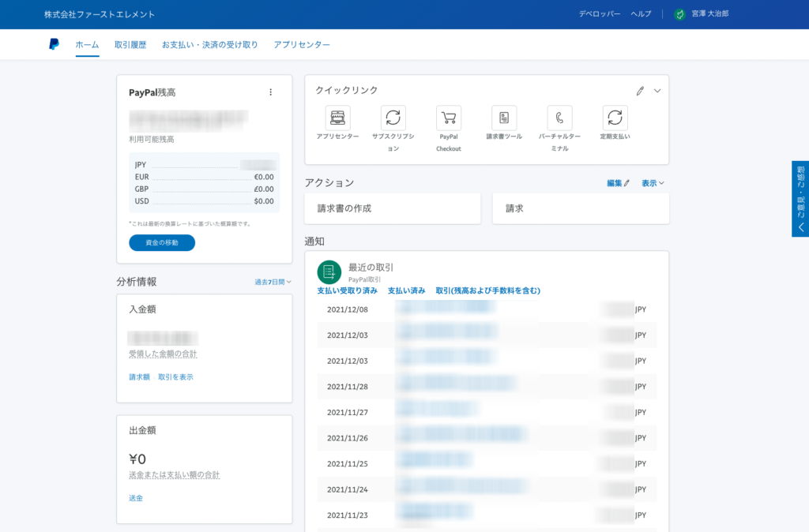This screenshot has height=532, width=809.
Task: Click the 資金の移動 button
Action: [x=162, y=243]
